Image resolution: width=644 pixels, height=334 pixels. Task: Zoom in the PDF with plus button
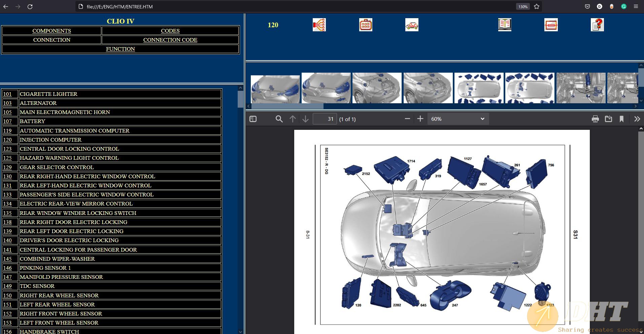tap(420, 119)
